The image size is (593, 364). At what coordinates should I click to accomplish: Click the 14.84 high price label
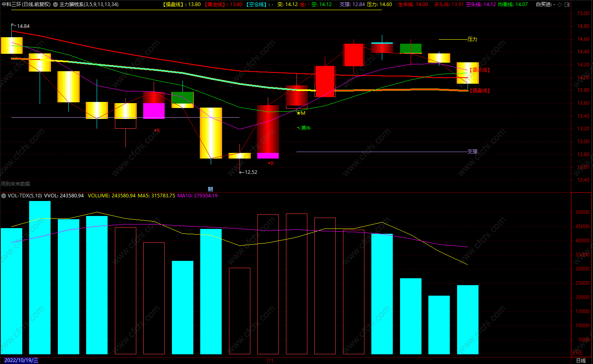[23, 26]
